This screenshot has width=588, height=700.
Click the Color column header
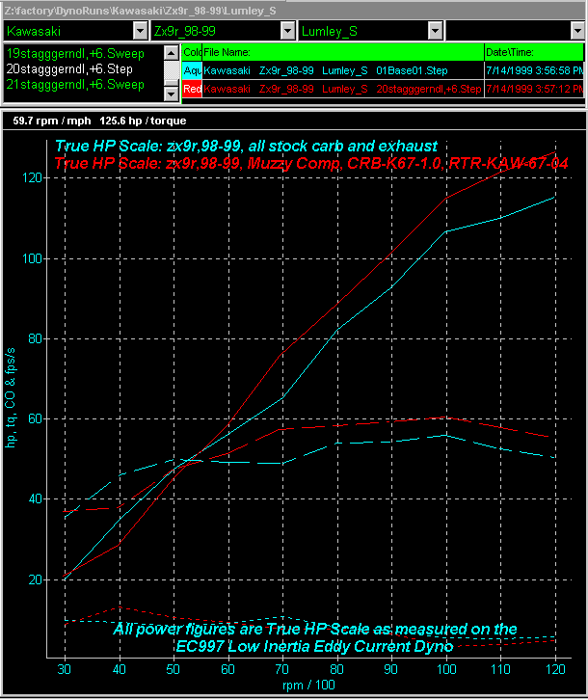192,52
